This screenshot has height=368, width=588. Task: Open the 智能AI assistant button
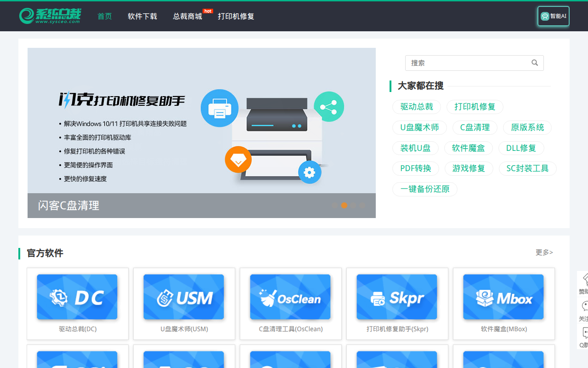(x=554, y=16)
